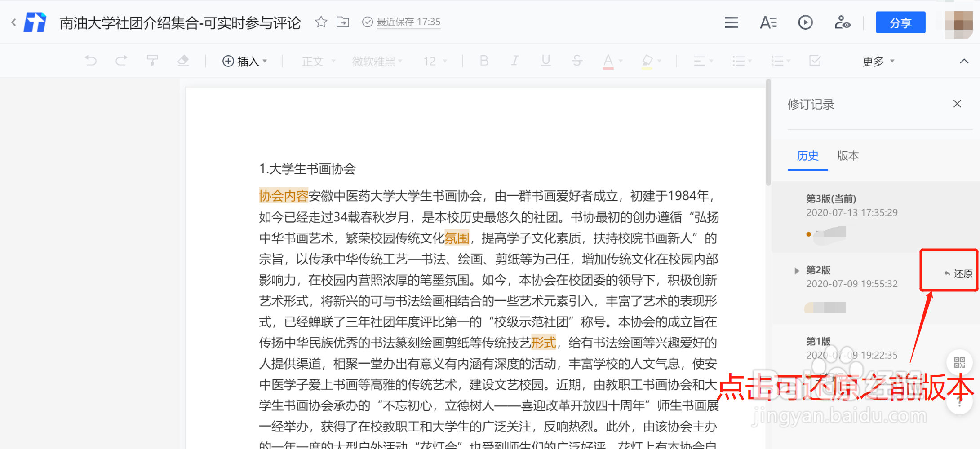Viewport: 980px width, 449px height.
Task: Open the hamburger menu at top right
Action: coord(731,22)
